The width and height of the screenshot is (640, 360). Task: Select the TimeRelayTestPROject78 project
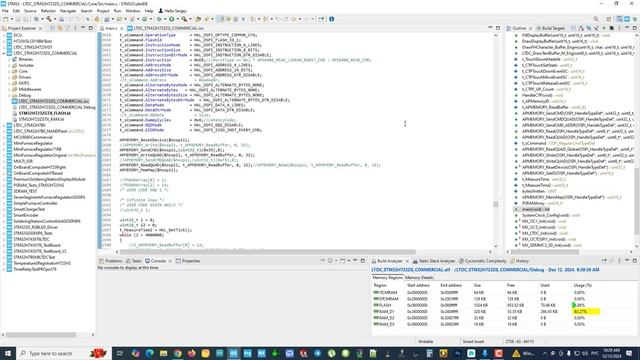tap(35, 269)
